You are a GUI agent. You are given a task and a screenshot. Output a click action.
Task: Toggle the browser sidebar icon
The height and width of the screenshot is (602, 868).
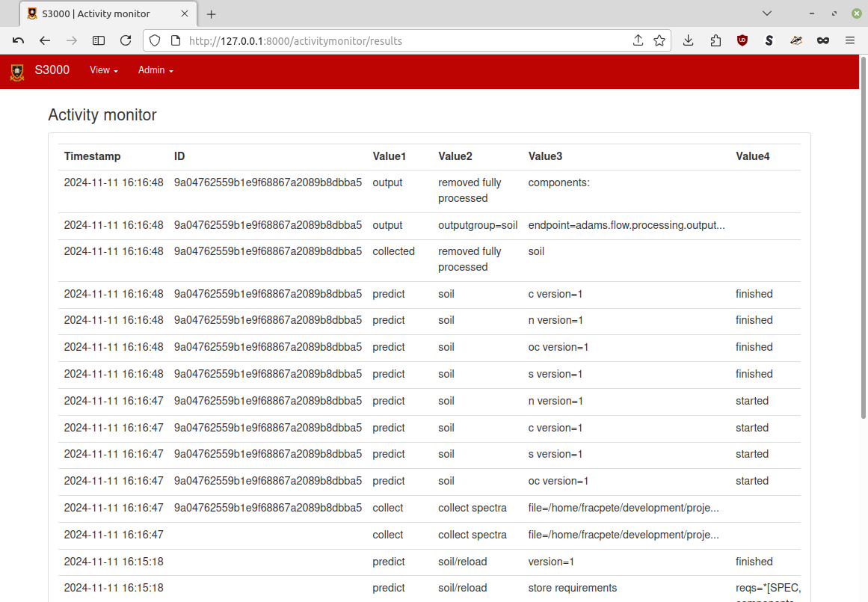click(x=99, y=40)
